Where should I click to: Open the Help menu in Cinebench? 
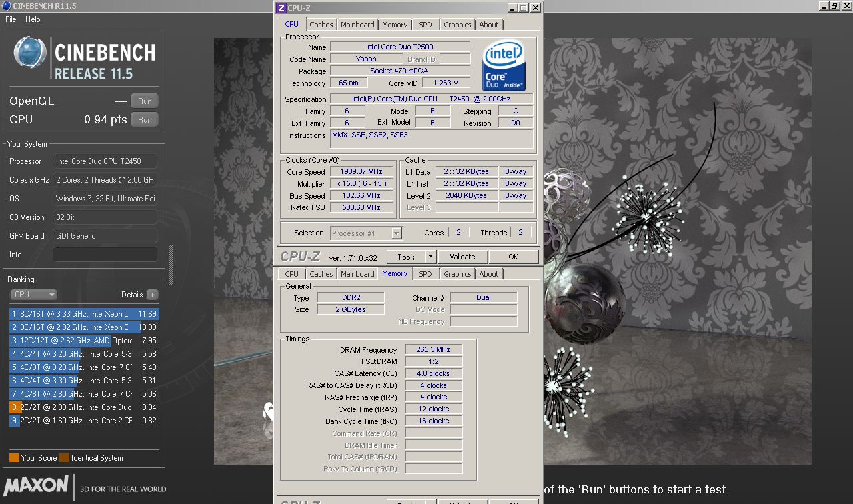(x=33, y=19)
